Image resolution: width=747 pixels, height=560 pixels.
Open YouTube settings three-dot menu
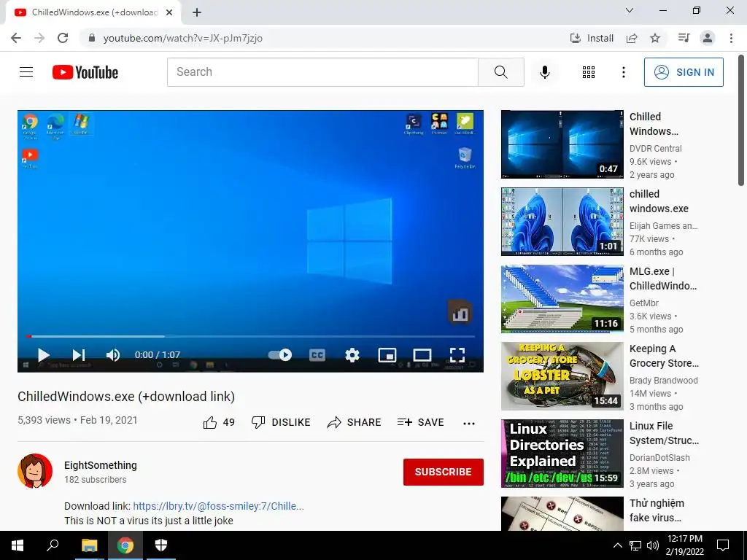tap(623, 72)
